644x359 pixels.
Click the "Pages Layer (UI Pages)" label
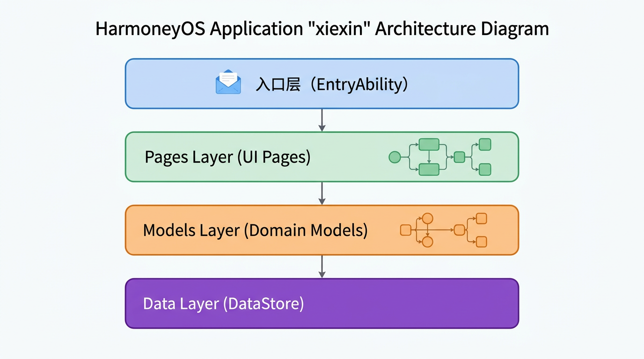click(227, 157)
